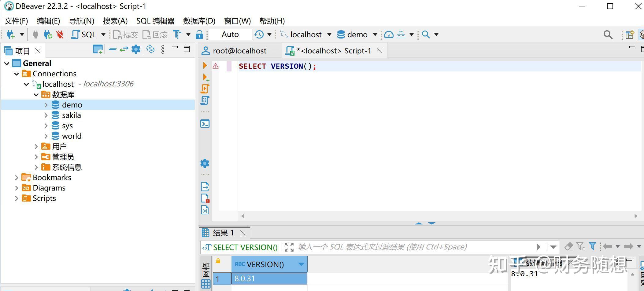The width and height of the screenshot is (644, 291).
Task: Click the transaction log clock icon
Action: pos(259,35)
